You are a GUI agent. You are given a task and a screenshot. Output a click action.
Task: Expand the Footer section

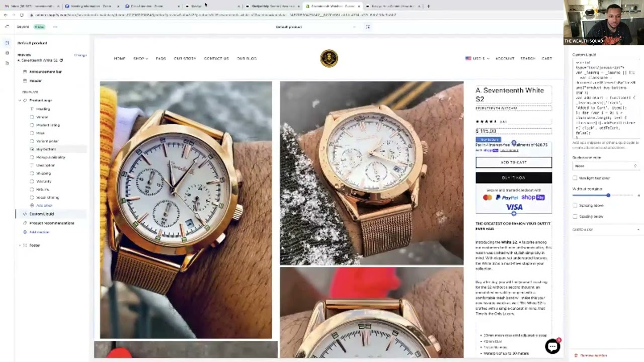pyautogui.click(x=20, y=245)
